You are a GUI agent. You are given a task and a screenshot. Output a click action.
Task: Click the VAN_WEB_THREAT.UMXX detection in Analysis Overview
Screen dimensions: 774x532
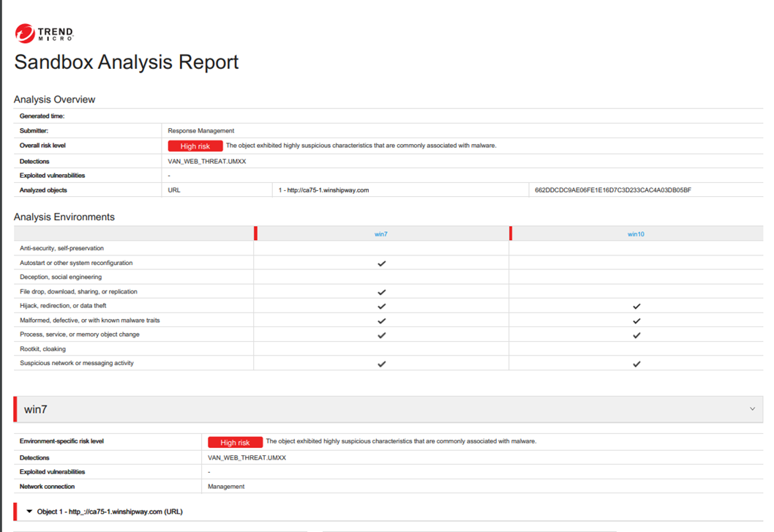[x=207, y=161]
